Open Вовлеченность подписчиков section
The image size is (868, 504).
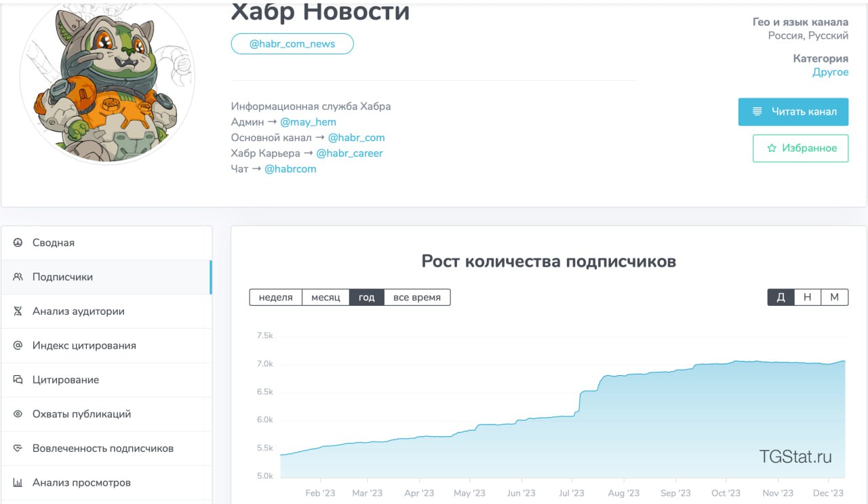[x=106, y=448]
